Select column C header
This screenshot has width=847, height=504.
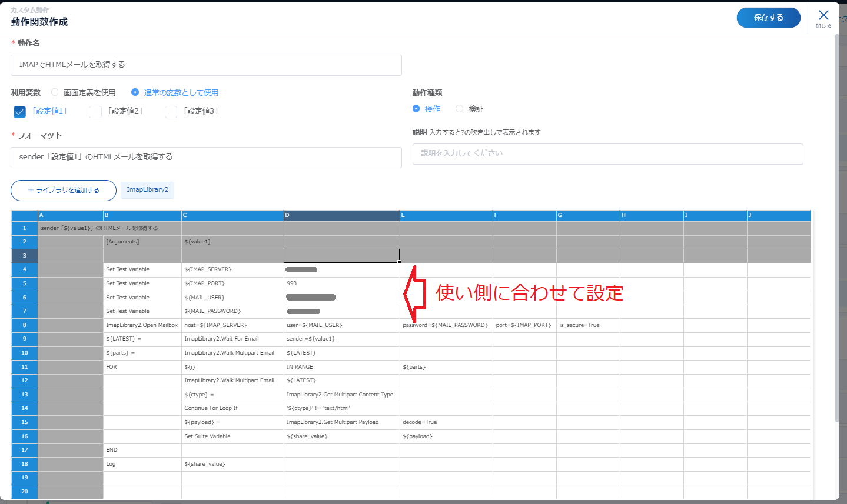pos(232,215)
